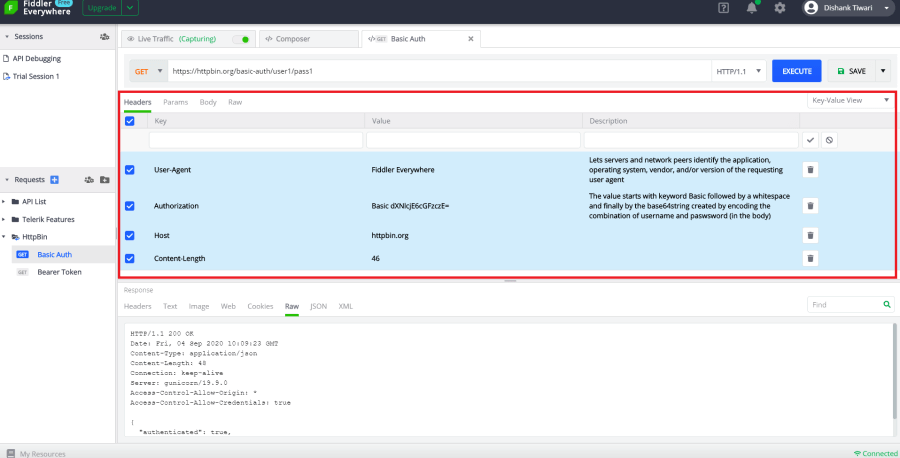Collapse the Sessions section
The width and height of the screenshot is (900, 458).
pos(7,36)
